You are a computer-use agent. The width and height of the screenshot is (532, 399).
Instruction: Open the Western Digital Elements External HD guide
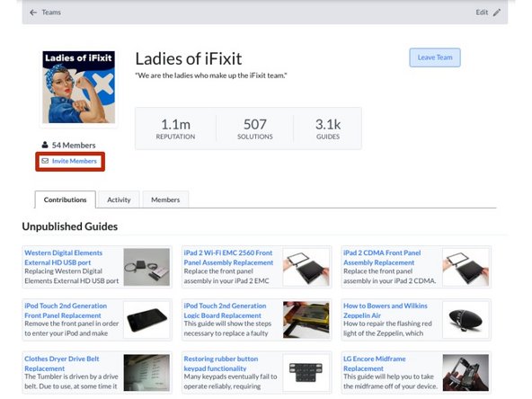point(64,258)
